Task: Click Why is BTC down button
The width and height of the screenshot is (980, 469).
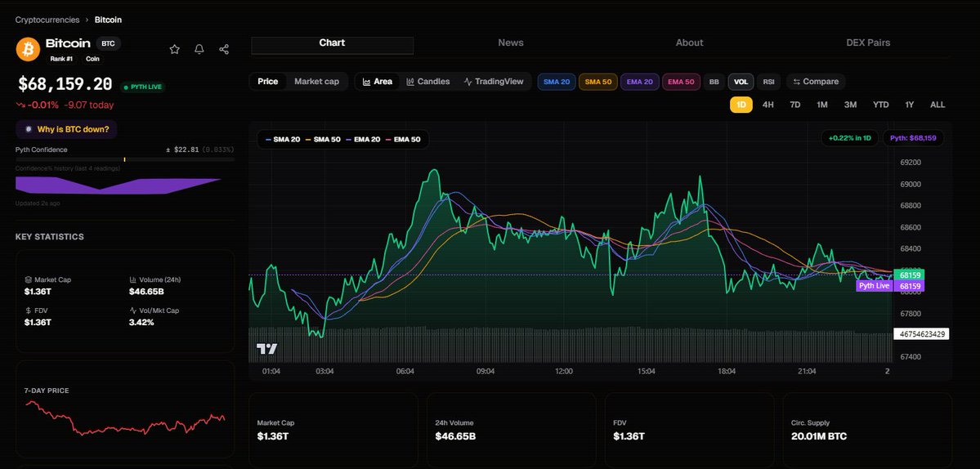Action: click(x=66, y=129)
